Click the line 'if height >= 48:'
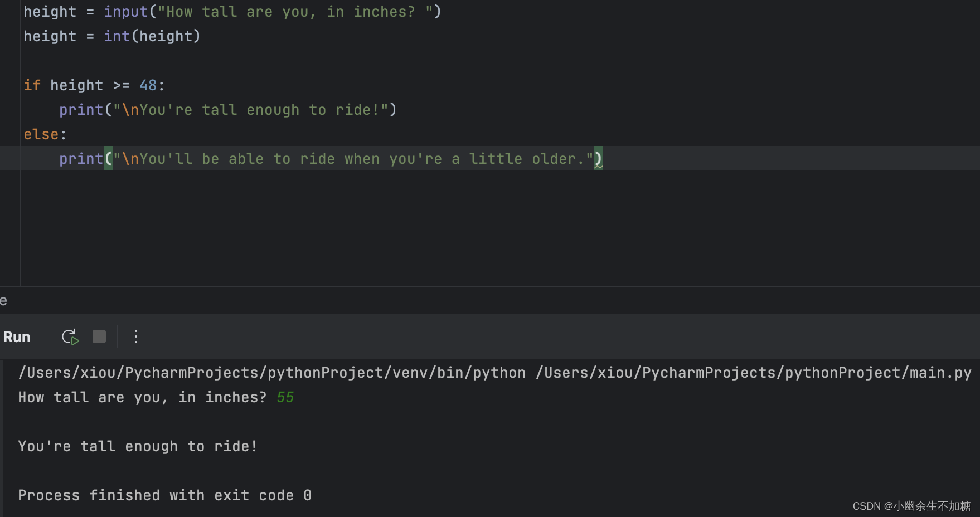This screenshot has height=517, width=980. (94, 85)
